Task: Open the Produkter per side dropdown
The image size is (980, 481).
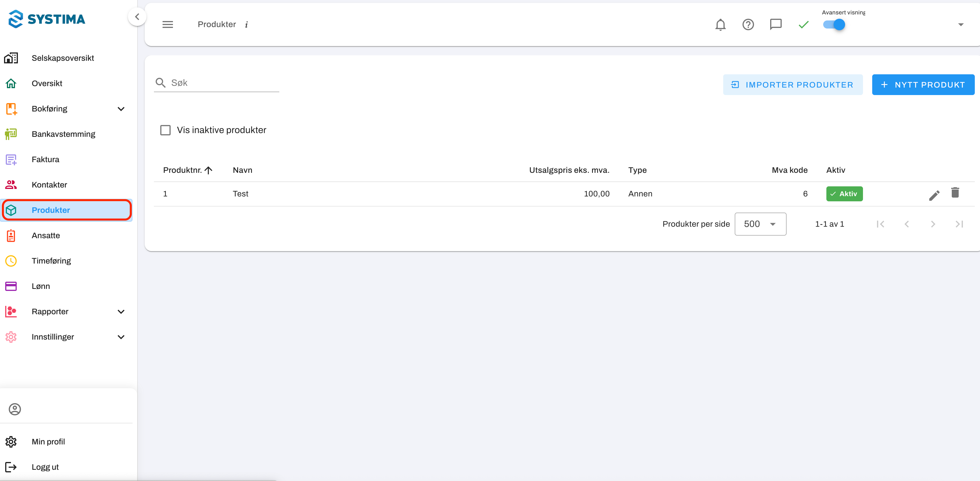Action: [x=760, y=224]
